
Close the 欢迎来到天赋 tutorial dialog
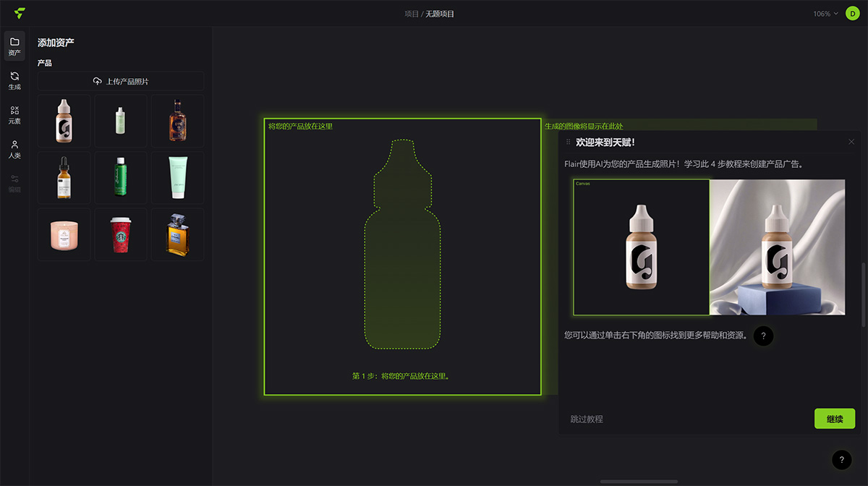coord(851,142)
